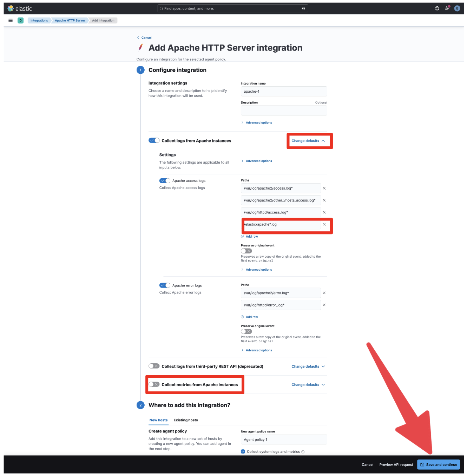Screen dimensions: 467x476
Task: Click the Description input field
Action: [284, 111]
